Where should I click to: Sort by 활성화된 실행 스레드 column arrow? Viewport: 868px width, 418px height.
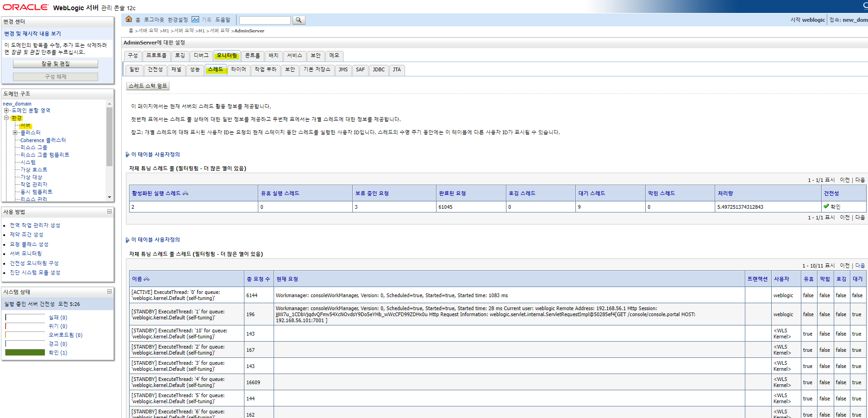click(185, 193)
